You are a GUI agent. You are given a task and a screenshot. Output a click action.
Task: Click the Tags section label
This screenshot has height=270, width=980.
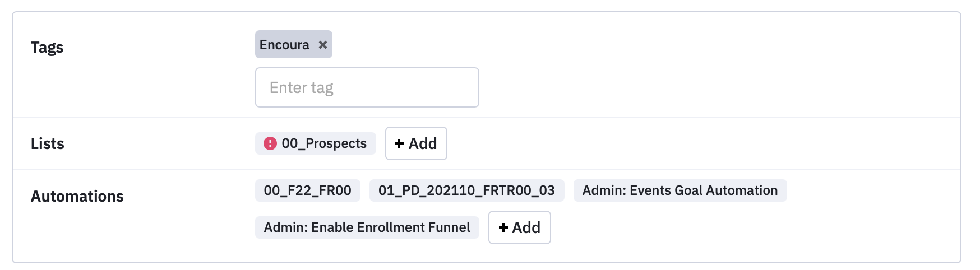[47, 48]
